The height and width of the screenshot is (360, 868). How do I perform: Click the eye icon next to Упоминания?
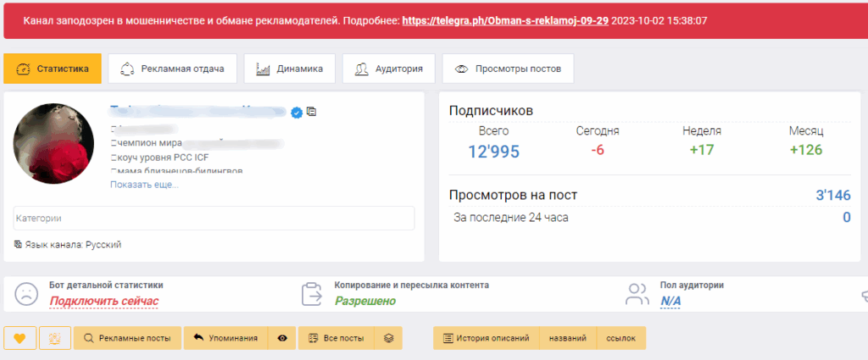click(x=282, y=338)
